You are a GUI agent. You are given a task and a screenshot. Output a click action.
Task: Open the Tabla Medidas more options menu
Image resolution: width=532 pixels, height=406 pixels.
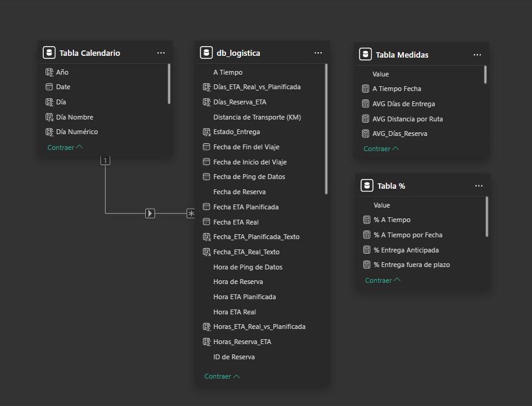(477, 55)
